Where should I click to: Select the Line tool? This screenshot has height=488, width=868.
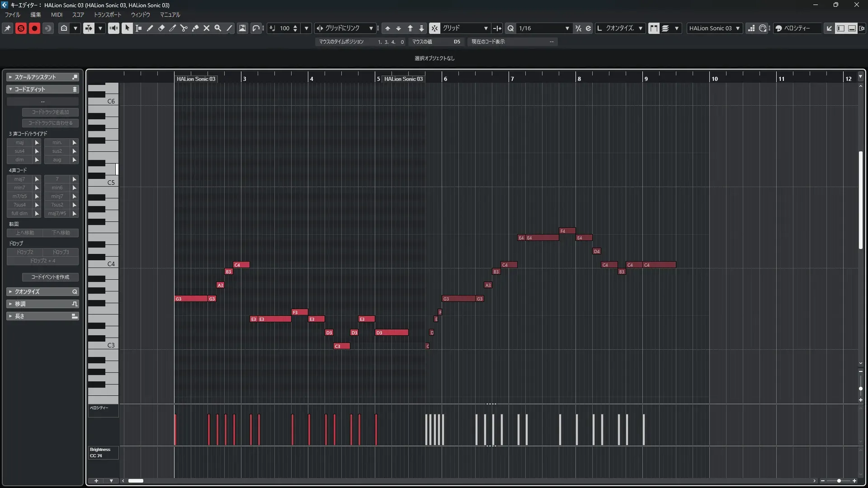click(229, 28)
